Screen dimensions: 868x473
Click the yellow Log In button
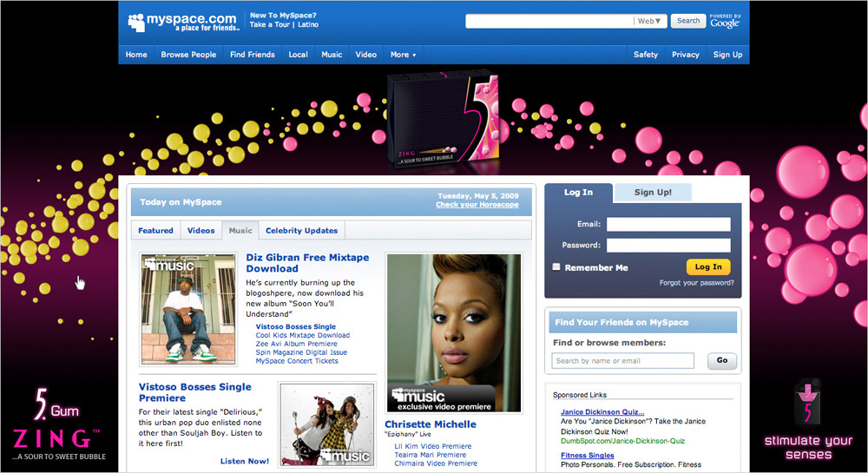[x=708, y=266]
